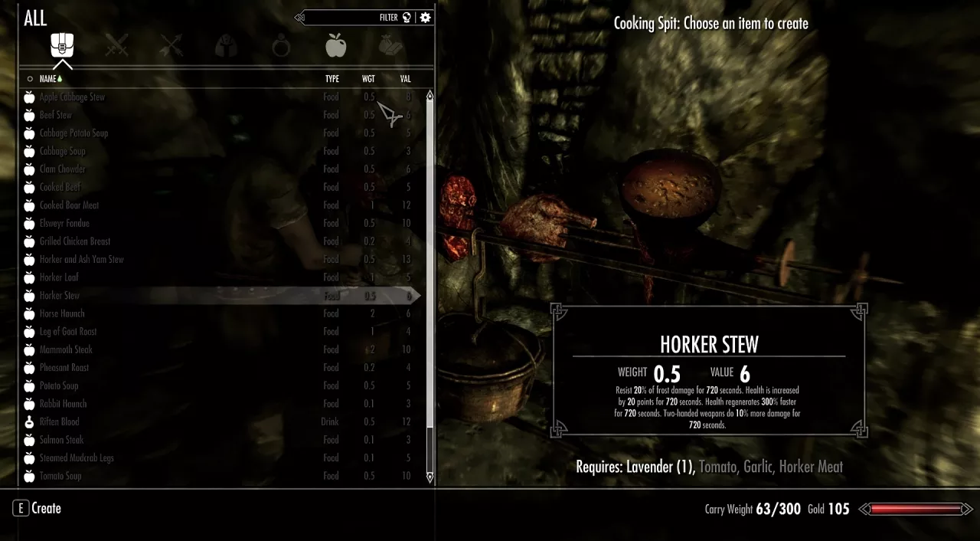Open the column settings gear icon

tap(426, 18)
